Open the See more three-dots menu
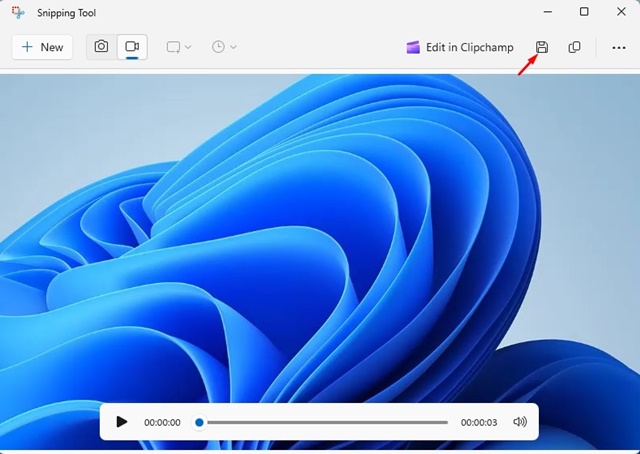Screen dimensions: 640x454 point(618,47)
